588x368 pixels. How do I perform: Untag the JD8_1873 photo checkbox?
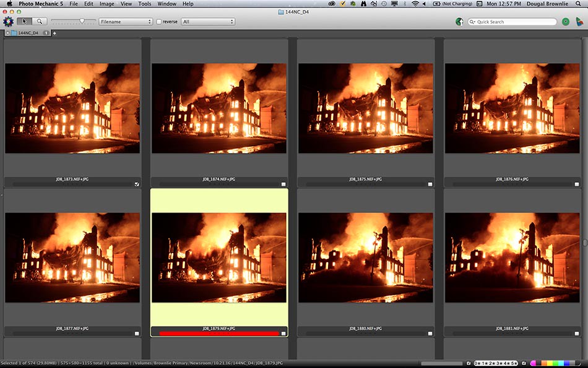[x=137, y=184]
